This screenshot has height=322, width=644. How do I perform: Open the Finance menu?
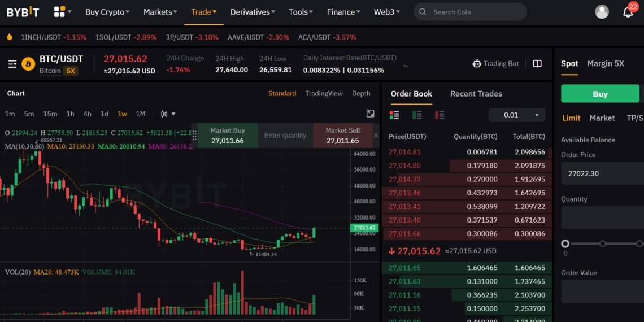[343, 12]
